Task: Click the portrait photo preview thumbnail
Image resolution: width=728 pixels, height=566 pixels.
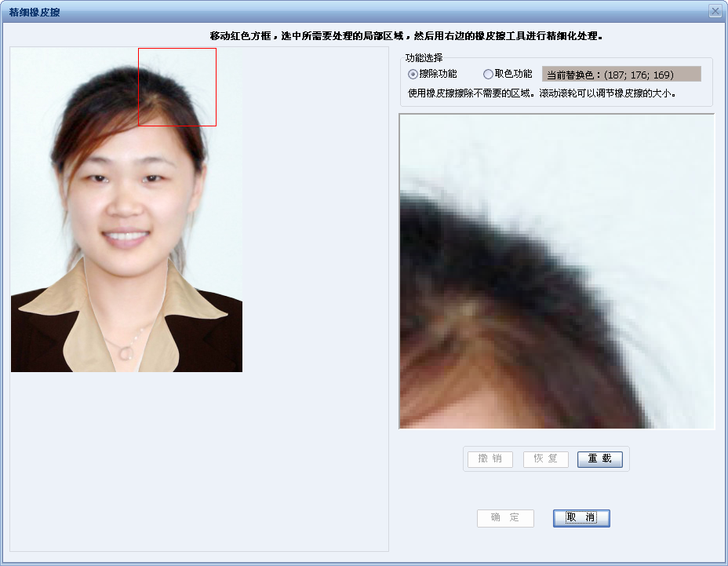Action: pos(127,210)
